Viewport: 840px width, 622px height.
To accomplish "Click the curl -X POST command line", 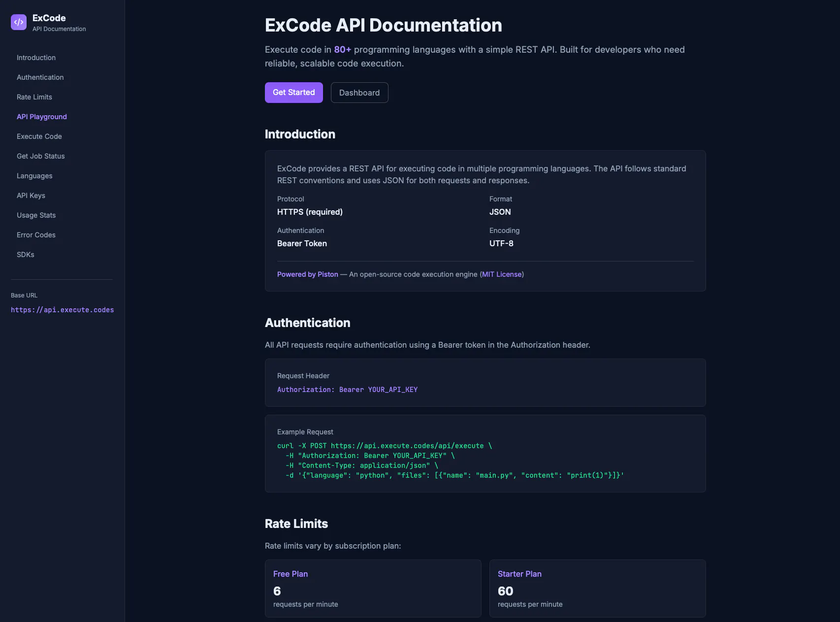I will 385,446.
